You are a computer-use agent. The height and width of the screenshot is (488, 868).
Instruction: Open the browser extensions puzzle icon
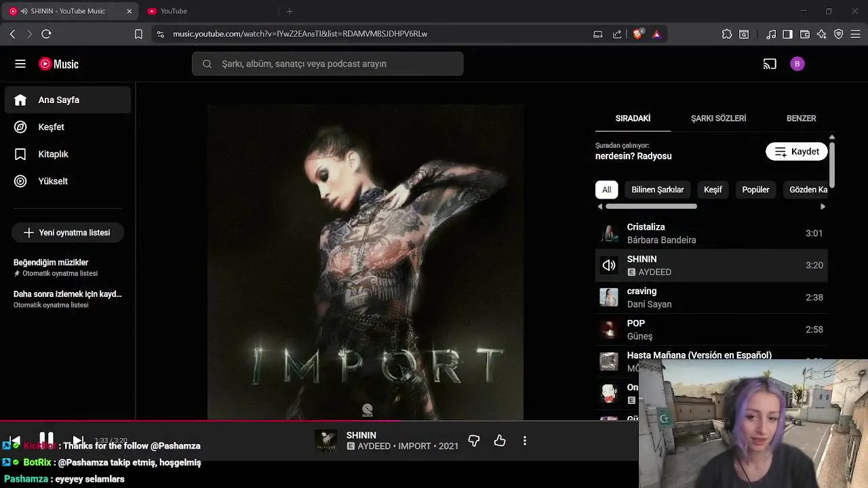click(x=727, y=34)
